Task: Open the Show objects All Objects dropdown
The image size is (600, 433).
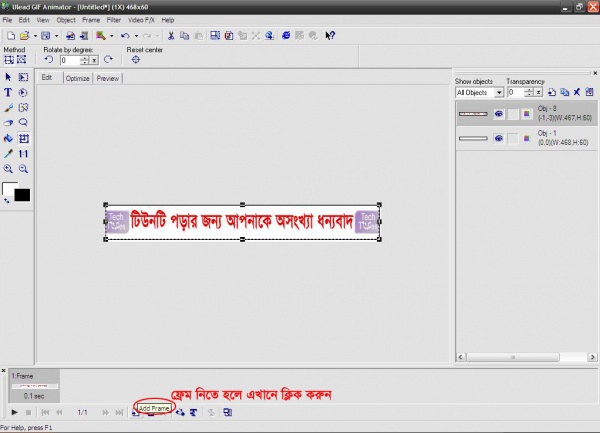Action: [x=499, y=93]
